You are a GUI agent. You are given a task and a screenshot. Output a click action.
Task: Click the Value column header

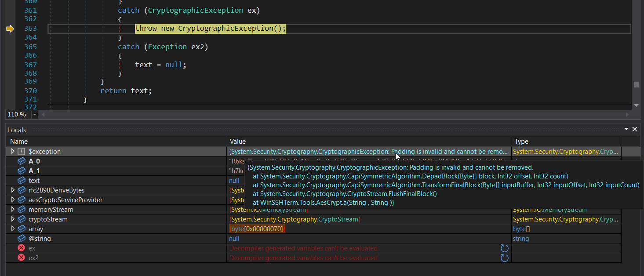(238, 142)
